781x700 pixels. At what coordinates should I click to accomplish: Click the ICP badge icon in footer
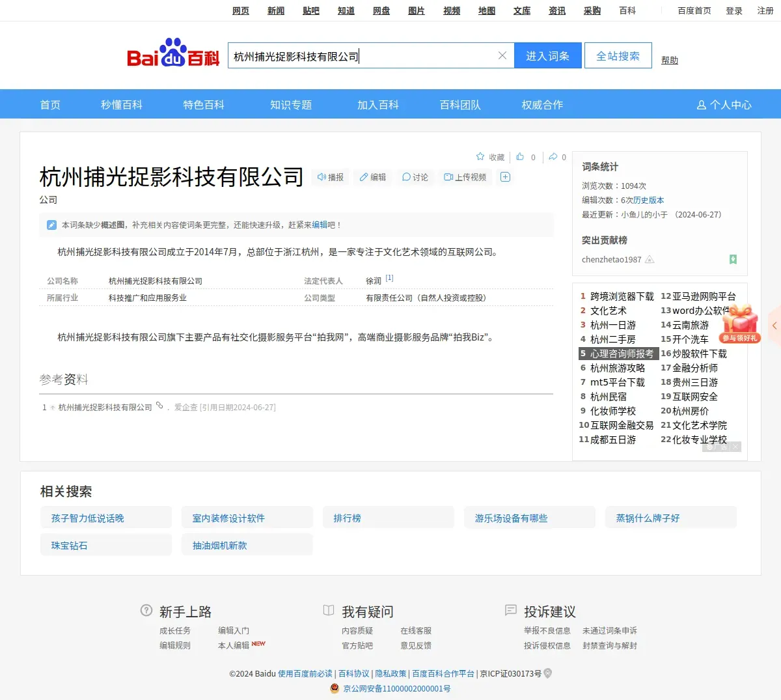(548, 673)
